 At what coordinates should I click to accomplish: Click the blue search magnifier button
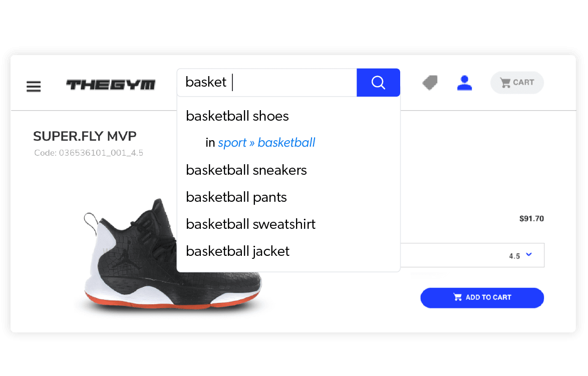coord(378,83)
